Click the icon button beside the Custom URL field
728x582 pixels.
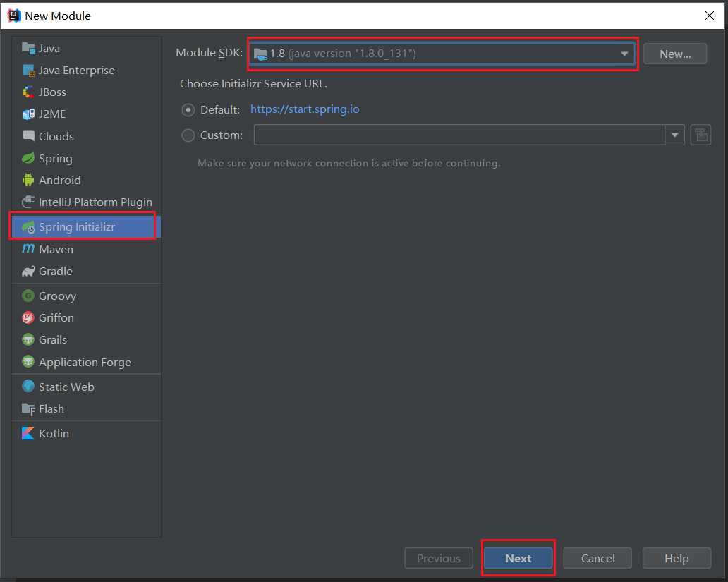(700, 135)
